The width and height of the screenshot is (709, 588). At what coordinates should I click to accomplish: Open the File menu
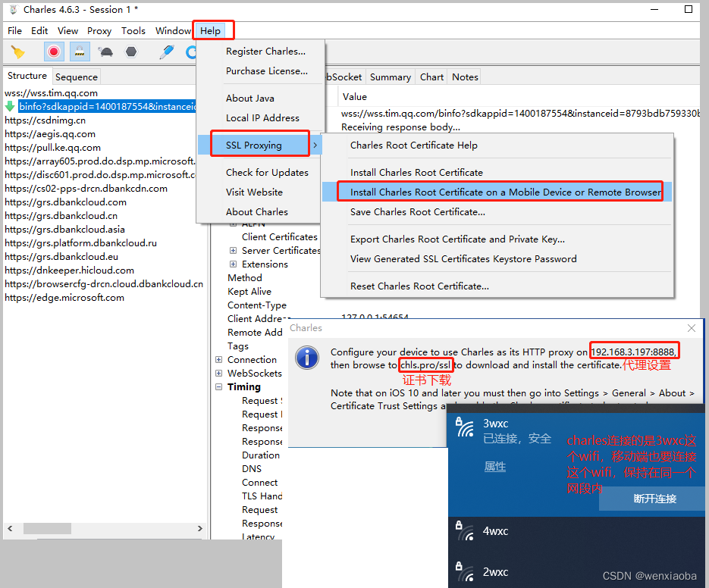pyautogui.click(x=14, y=31)
